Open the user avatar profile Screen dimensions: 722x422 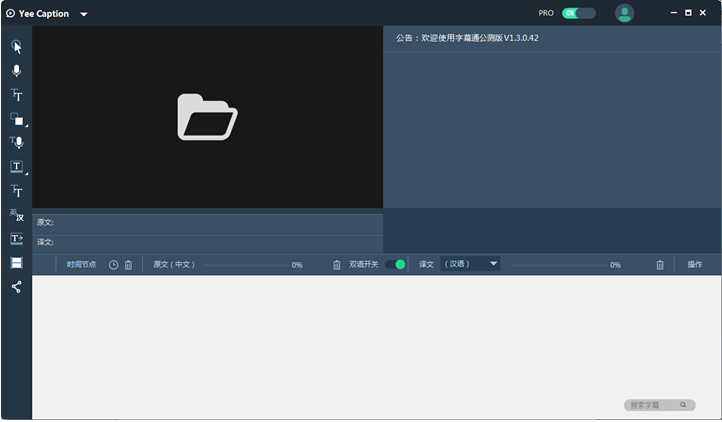click(x=624, y=13)
